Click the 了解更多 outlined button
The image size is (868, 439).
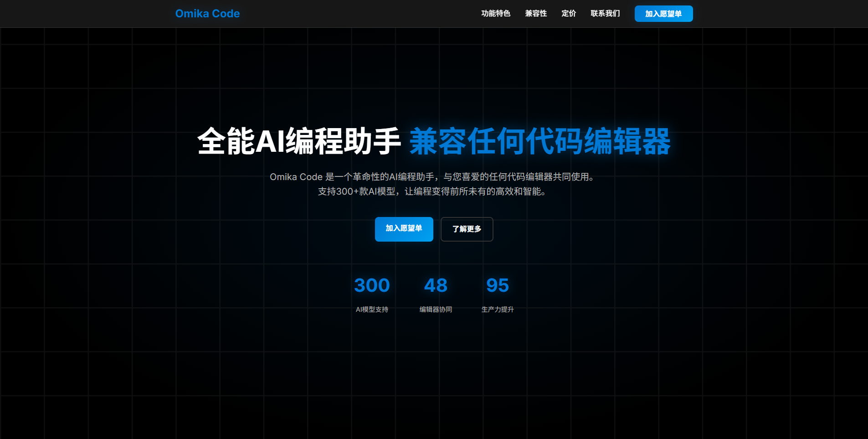467,229
